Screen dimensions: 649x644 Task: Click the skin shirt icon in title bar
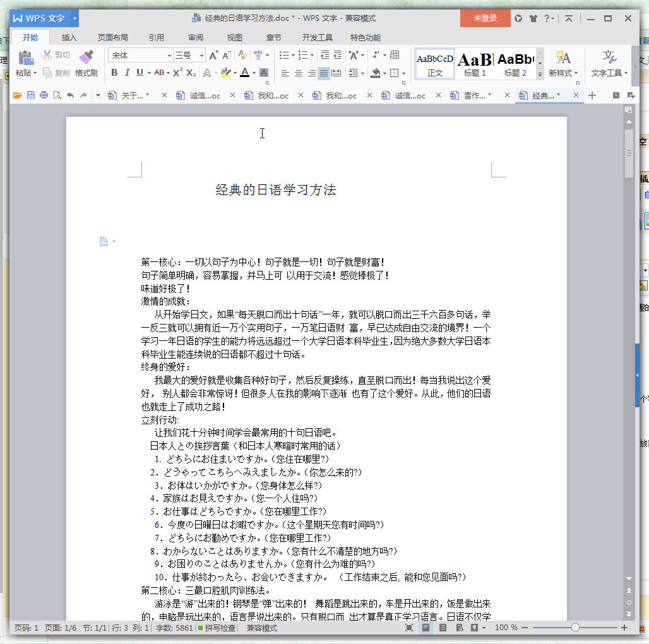tap(533, 18)
